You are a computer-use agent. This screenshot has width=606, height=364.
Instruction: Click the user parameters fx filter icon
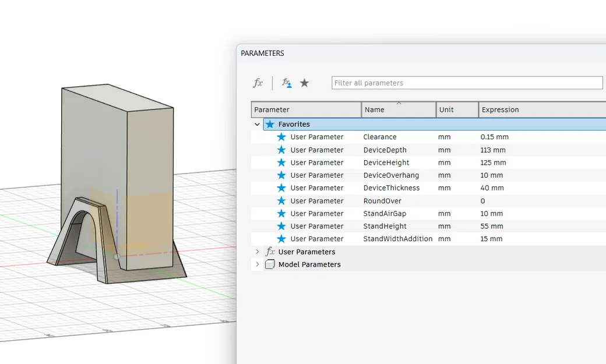286,83
